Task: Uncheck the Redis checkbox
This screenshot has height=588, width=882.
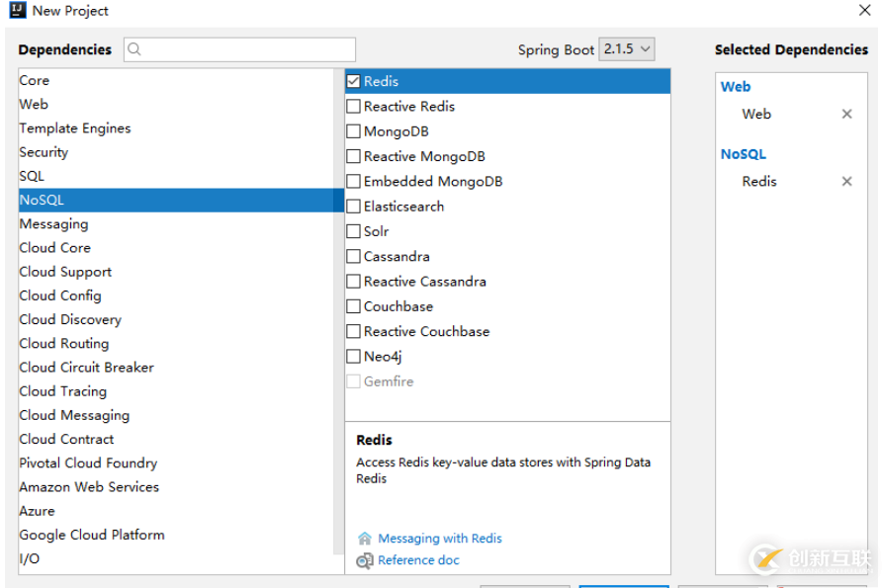Action: (353, 81)
